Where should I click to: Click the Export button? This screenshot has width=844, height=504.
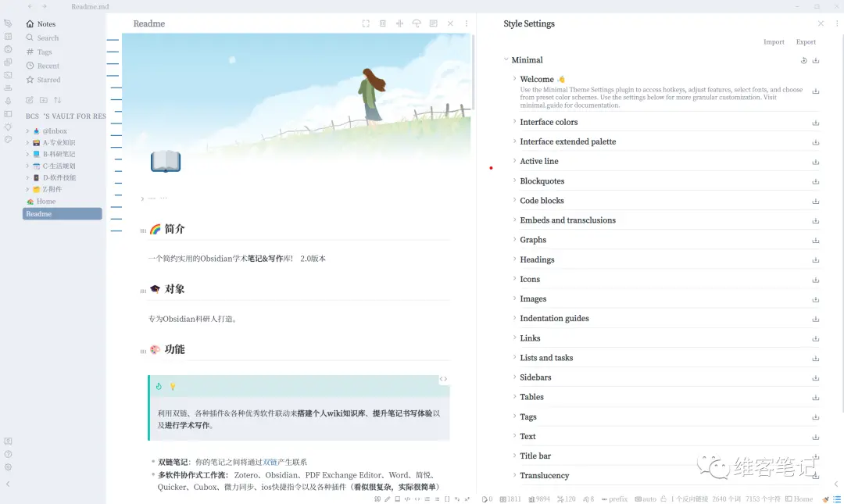tap(806, 42)
